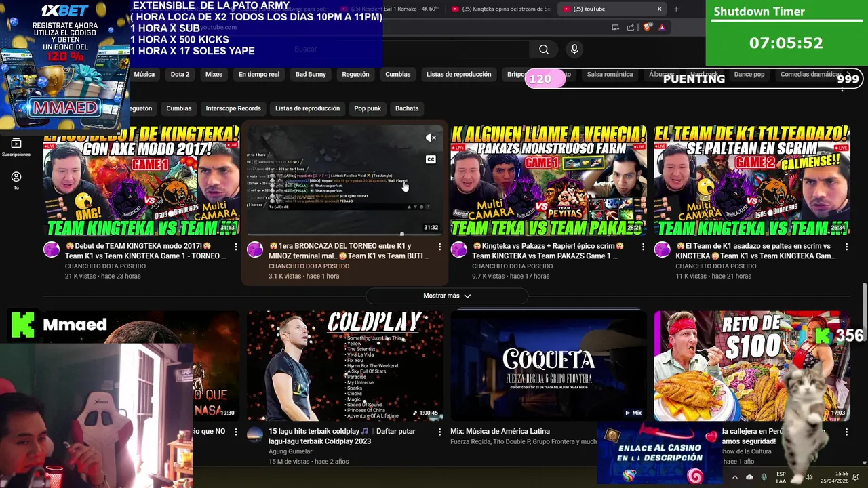The image size is (868, 488).
Task: Open Suscripciones in the YouTube sidebar
Action: pos(16,148)
